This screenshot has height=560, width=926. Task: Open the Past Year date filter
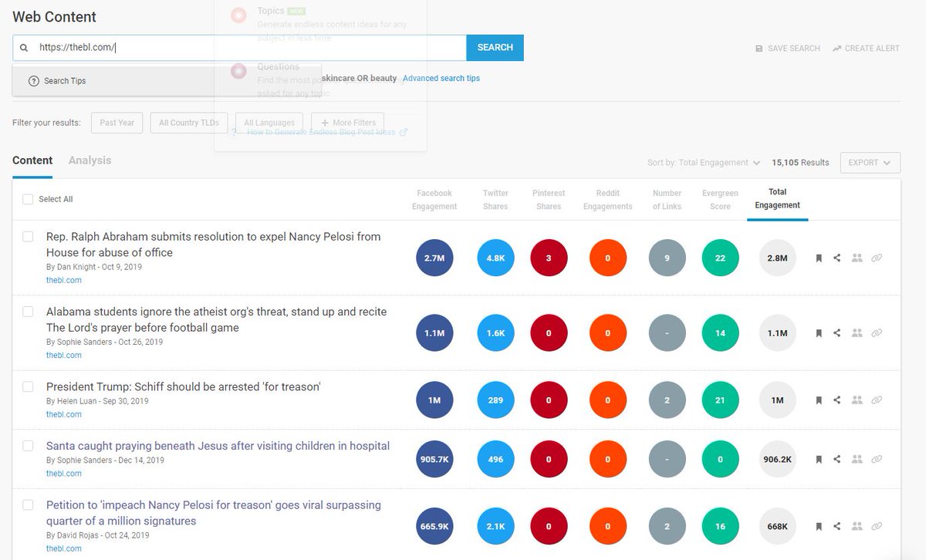pyautogui.click(x=117, y=123)
